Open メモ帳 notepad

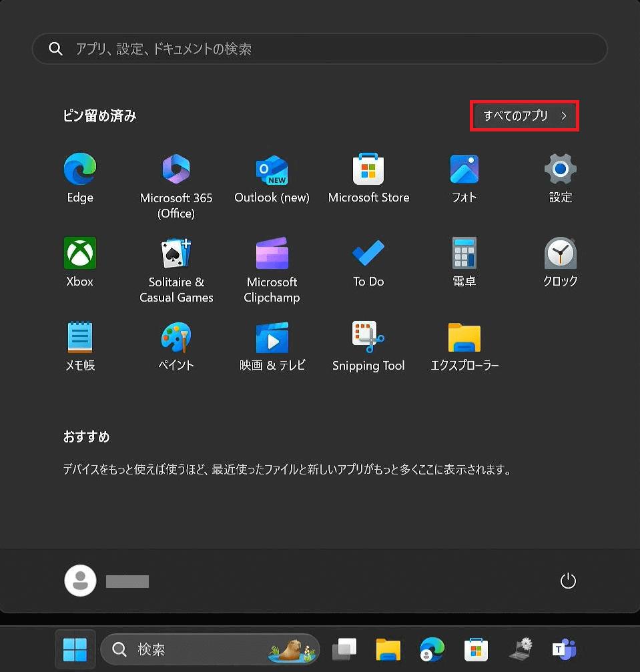click(x=80, y=346)
